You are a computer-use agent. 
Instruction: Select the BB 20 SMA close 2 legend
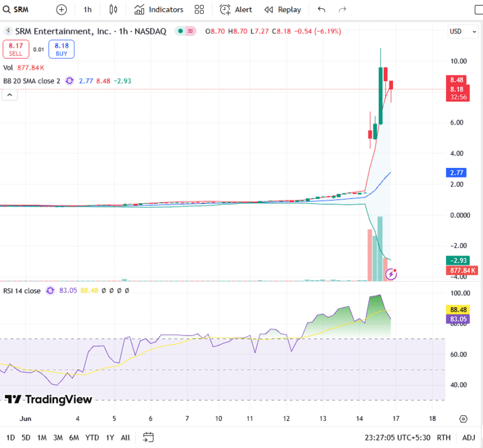coord(31,81)
